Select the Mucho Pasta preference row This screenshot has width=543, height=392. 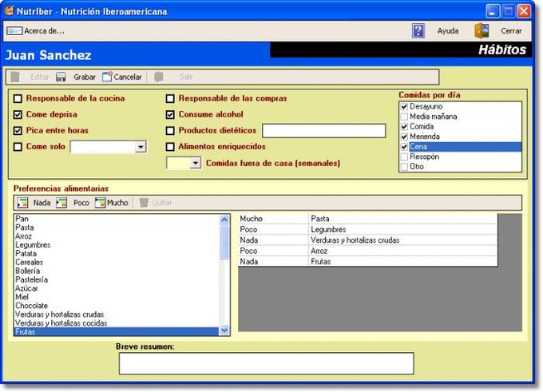(x=368, y=219)
